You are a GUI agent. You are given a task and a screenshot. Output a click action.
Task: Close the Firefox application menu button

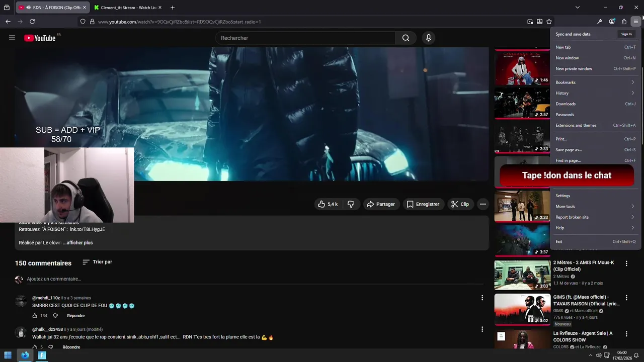636,22
